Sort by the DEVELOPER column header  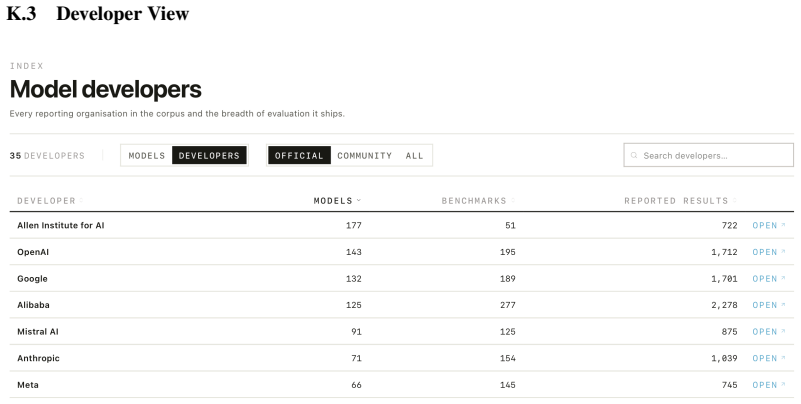pyautogui.click(x=50, y=201)
